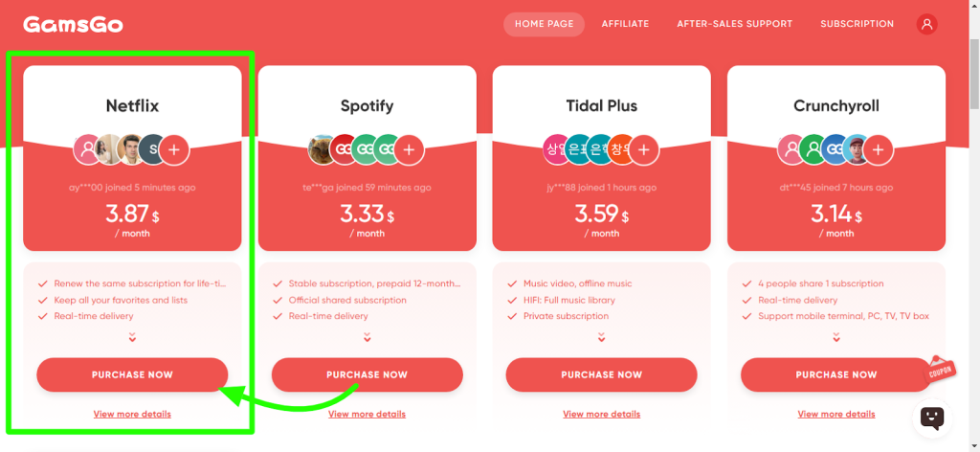This screenshot has height=452, width=980.
Task: View more details for Crunchyroll
Action: [836, 414]
